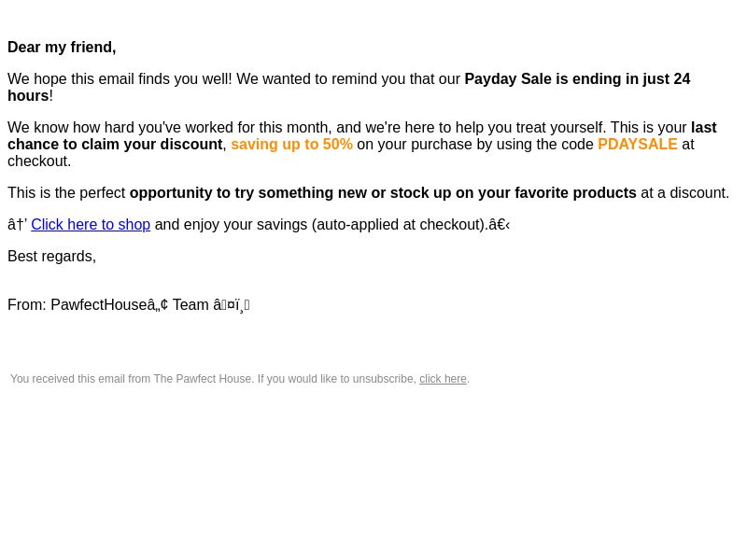The image size is (747, 560).
Task: Click 'We hope this email finds you well!'
Action: click(120, 78)
